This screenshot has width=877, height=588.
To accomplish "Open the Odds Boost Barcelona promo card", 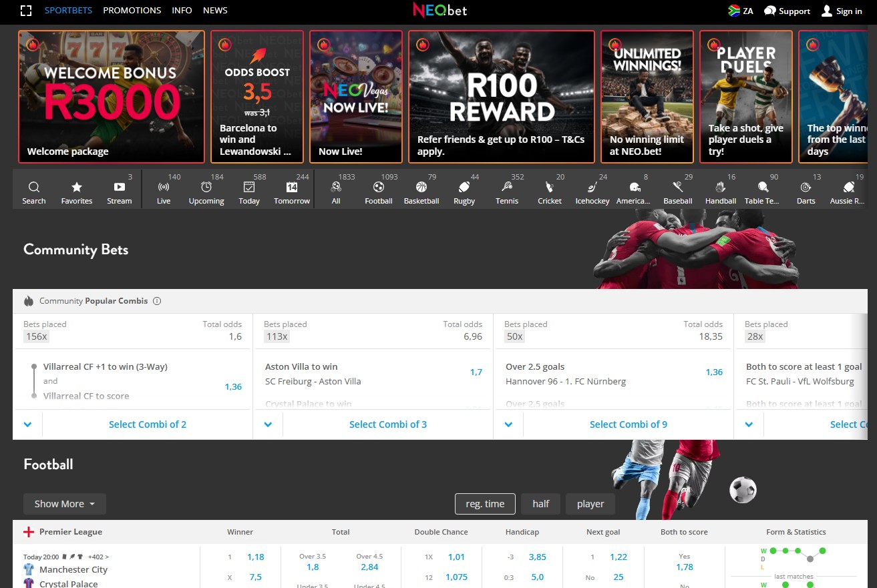I will (x=257, y=97).
